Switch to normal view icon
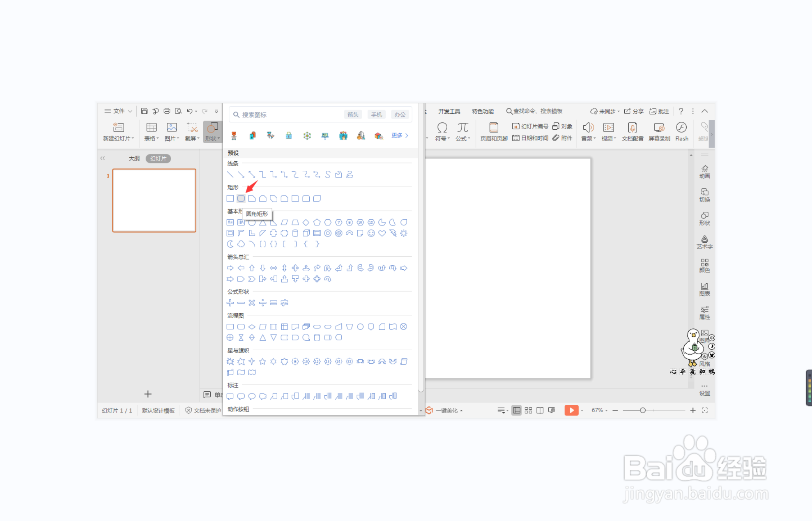 pyautogui.click(x=517, y=410)
